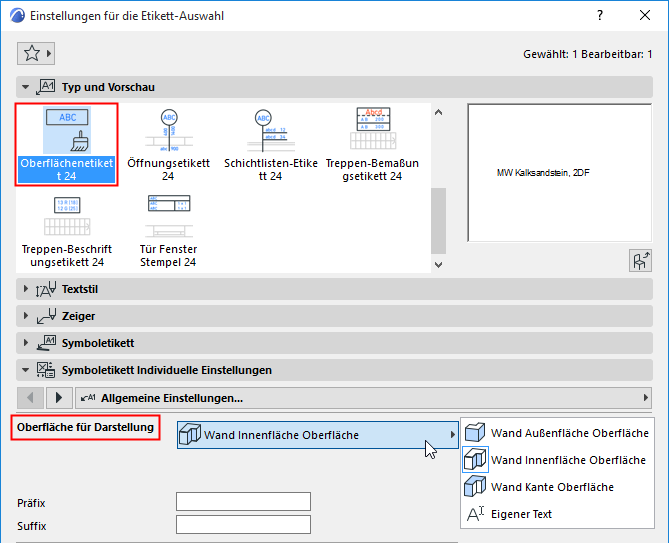Viewport: 669px width, 543px height.
Task: Pick the Treppen-Beschriftungsetikett 24 label
Action: tap(67, 232)
